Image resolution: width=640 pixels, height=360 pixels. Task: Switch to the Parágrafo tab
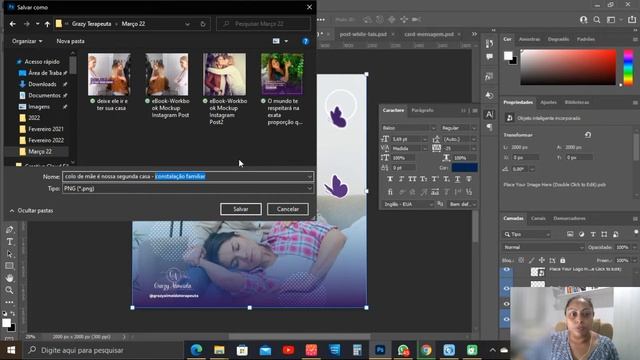[x=422, y=110]
